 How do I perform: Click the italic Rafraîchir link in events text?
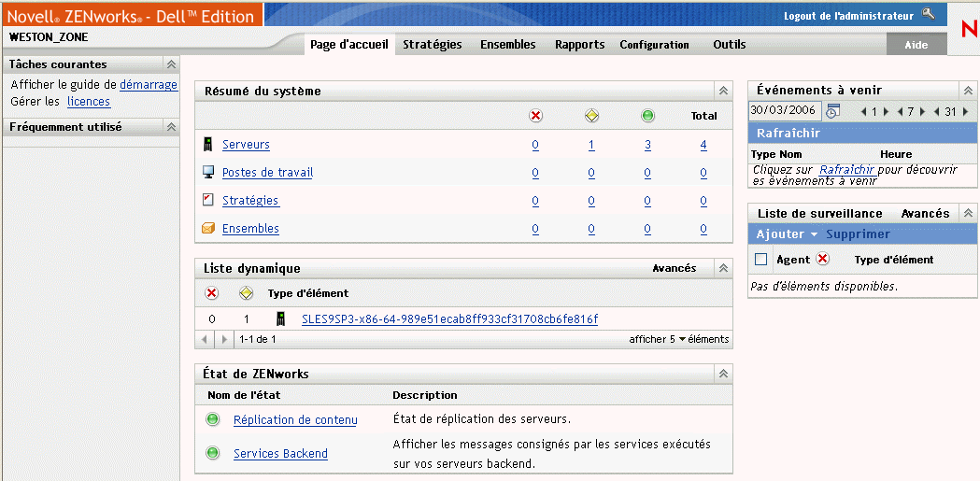pyautogui.click(x=847, y=169)
